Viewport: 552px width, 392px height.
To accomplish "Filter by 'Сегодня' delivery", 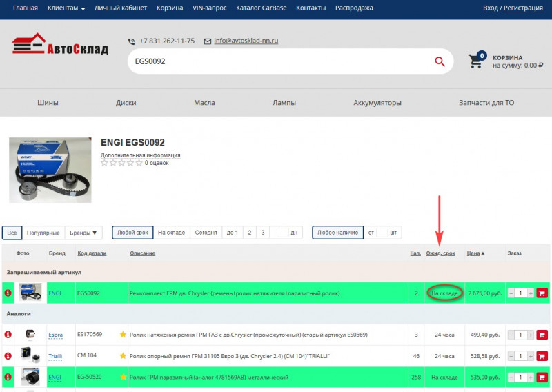I will [x=206, y=233].
